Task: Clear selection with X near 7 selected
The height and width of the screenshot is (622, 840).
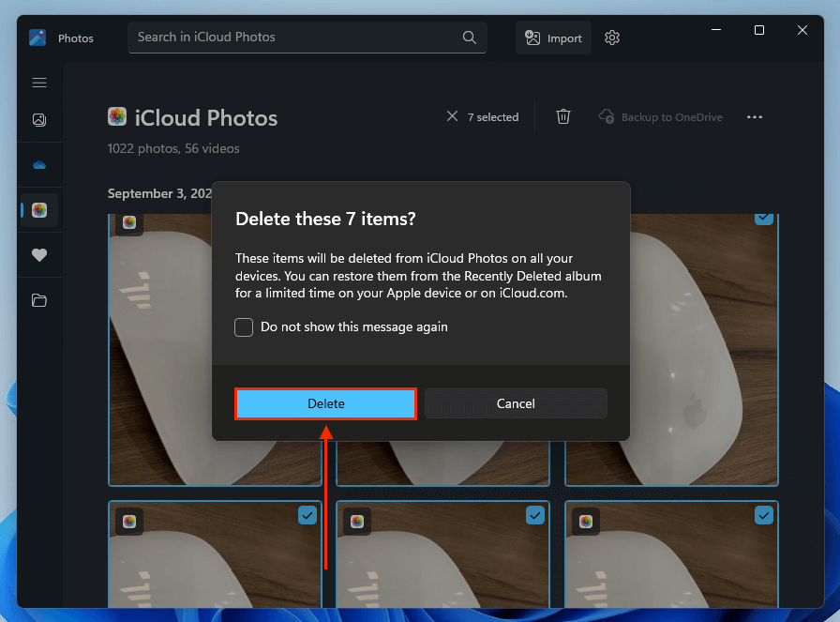Action: [452, 116]
